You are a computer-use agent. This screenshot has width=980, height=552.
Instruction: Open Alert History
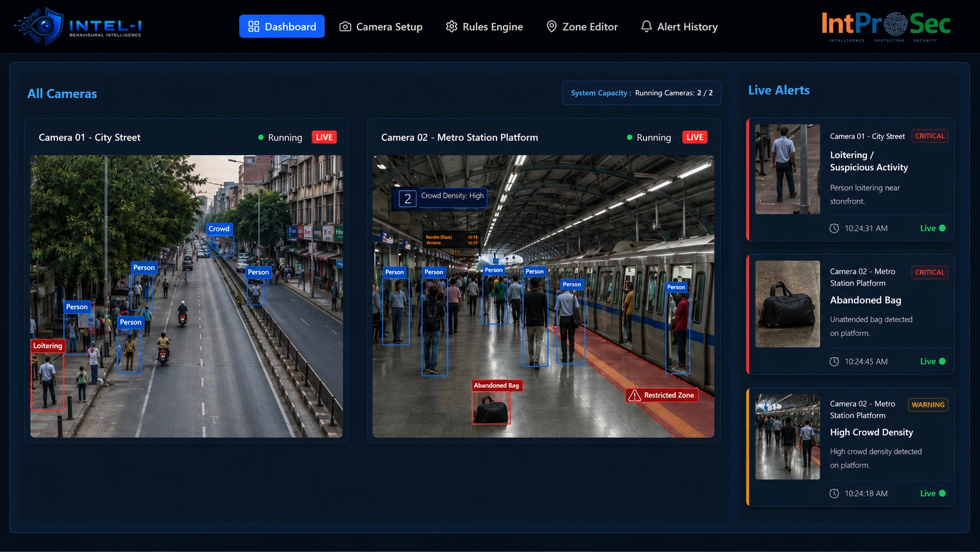[x=679, y=26]
